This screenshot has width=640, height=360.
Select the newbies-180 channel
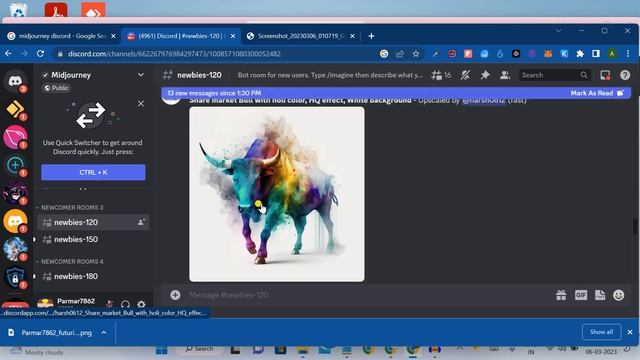click(93, 276)
